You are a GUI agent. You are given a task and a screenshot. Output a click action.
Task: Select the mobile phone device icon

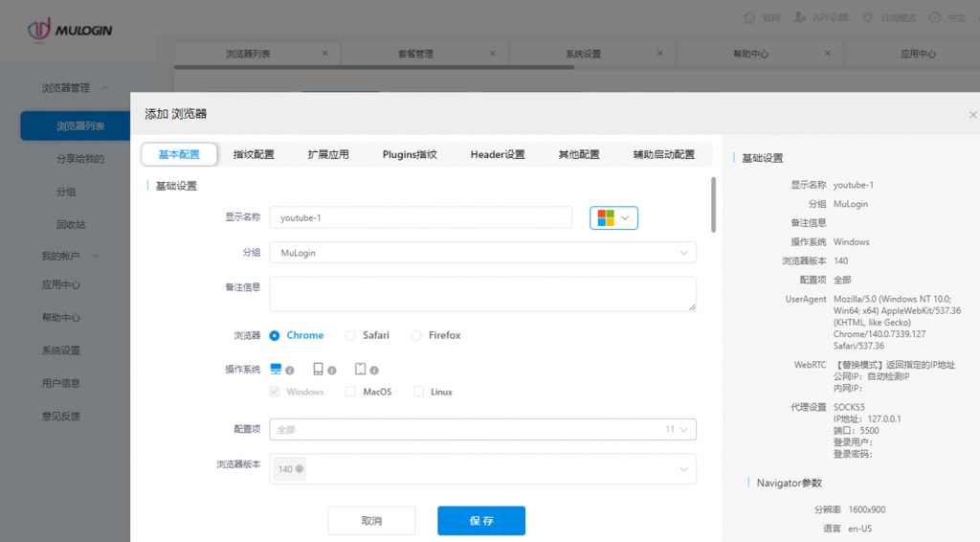tap(318, 369)
